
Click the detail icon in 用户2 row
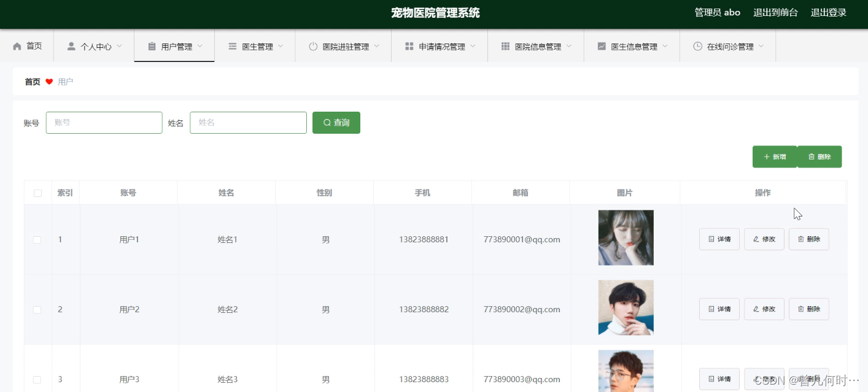(711, 309)
